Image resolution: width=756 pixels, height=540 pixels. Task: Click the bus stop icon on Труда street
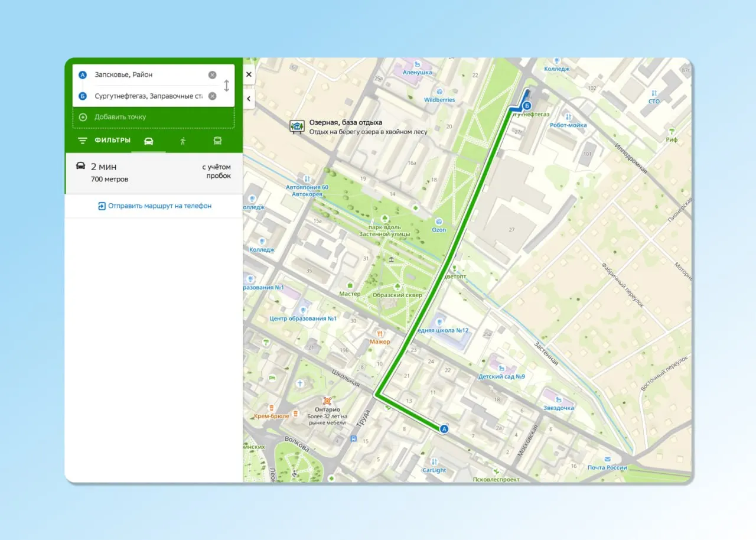point(353,439)
